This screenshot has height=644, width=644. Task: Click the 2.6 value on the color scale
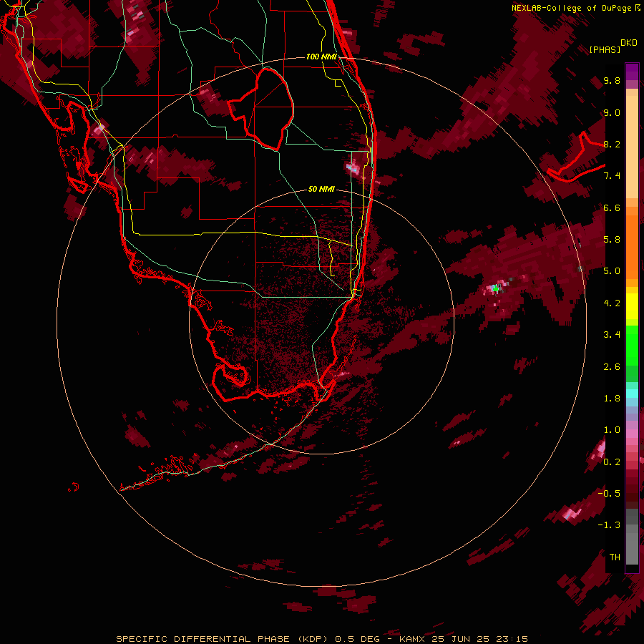coord(612,366)
